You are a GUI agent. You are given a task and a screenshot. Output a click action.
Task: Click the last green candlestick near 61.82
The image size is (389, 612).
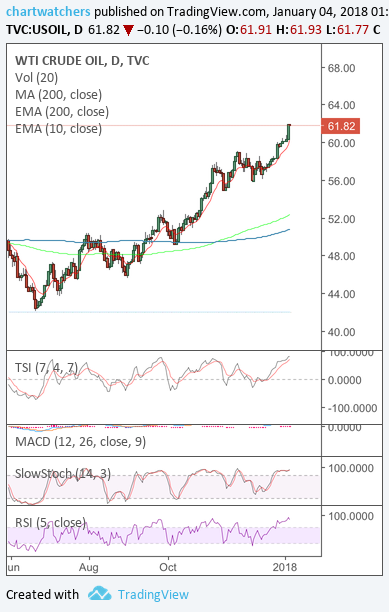pyautogui.click(x=289, y=132)
